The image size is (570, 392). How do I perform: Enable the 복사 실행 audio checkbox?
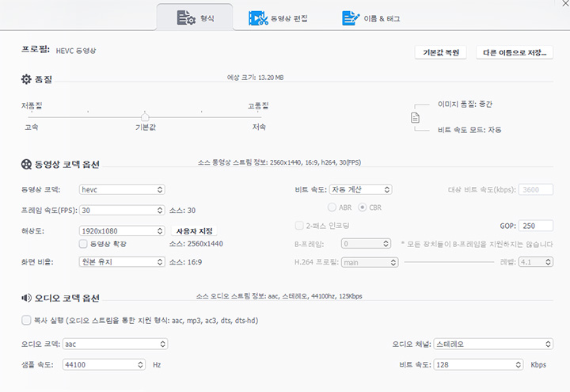[x=26, y=321]
